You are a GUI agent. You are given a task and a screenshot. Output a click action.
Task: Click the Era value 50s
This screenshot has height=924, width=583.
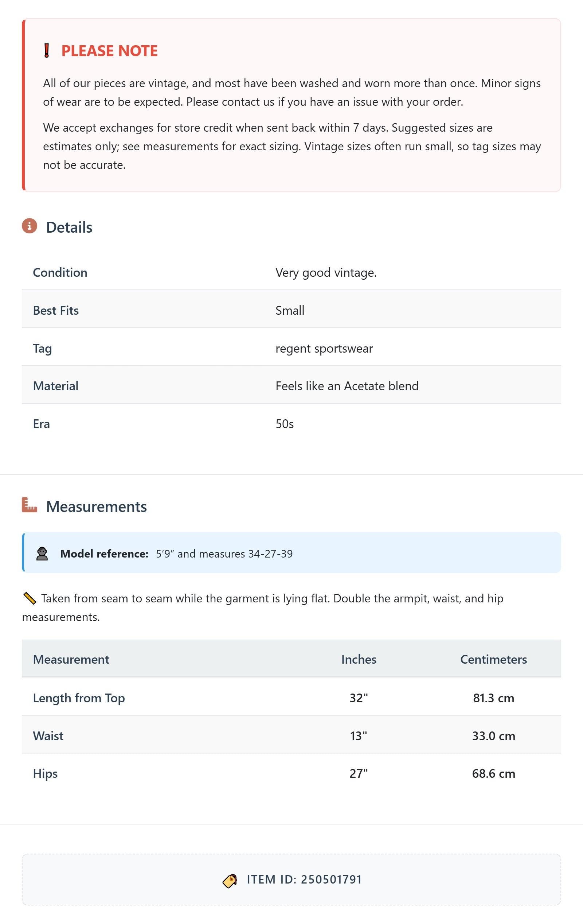click(285, 424)
